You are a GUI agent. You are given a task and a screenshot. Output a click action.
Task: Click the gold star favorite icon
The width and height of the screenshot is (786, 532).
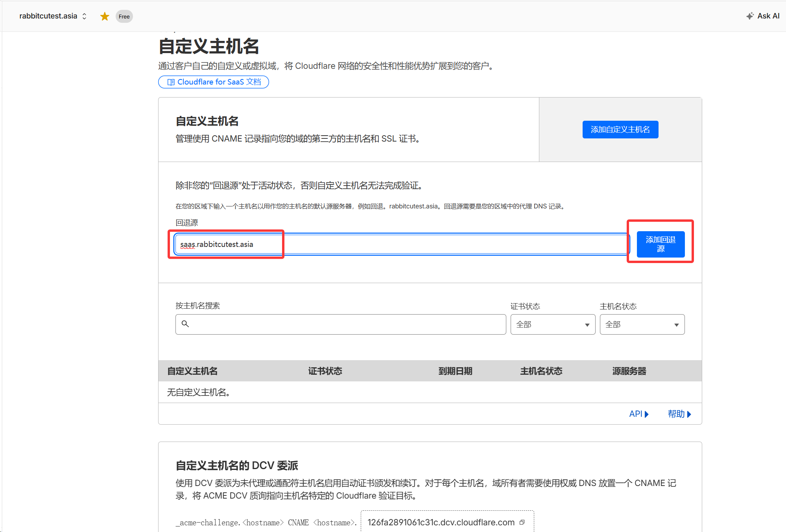[x=105, y=17]
